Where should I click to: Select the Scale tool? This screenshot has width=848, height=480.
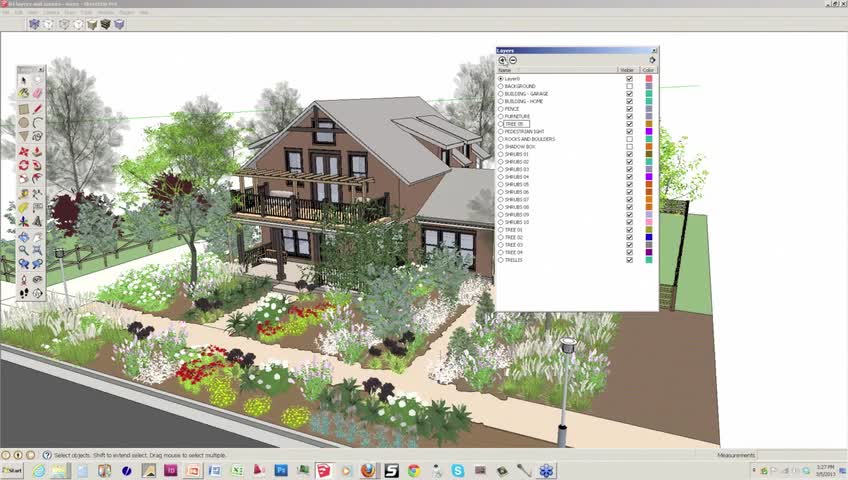pos(23,178)
